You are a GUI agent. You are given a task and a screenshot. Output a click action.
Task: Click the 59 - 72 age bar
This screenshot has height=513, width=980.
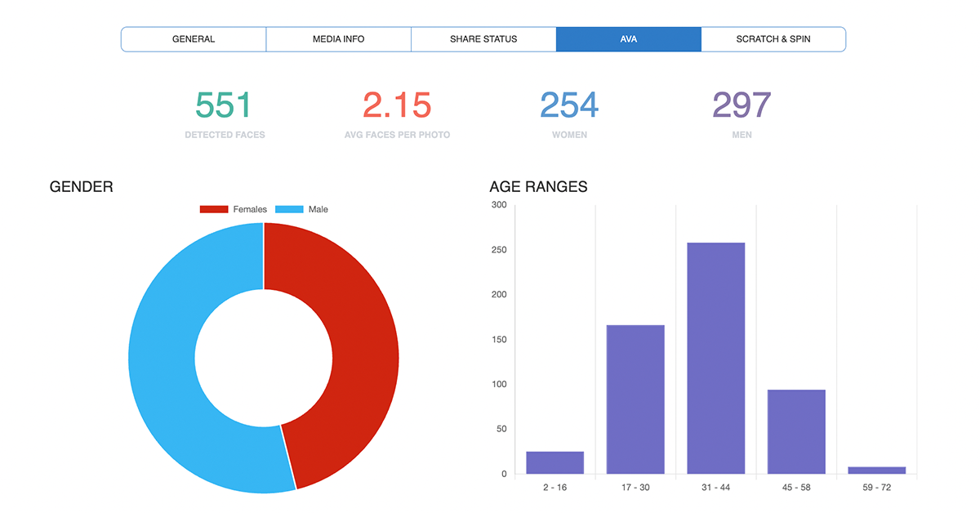click(877, 471)
